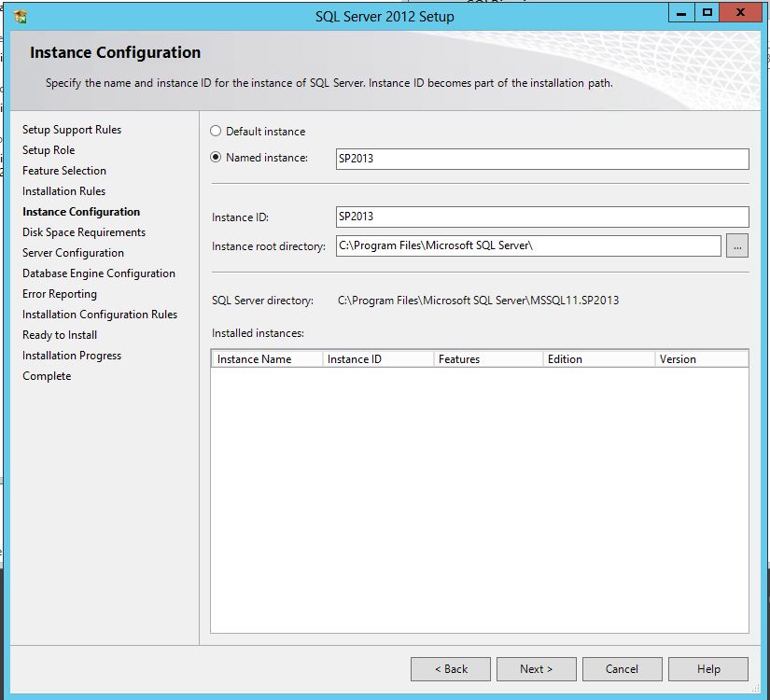Click Instance Configuration step in sidebar
This screenshot has width=770, height=700.
click(x=81, y=212)
